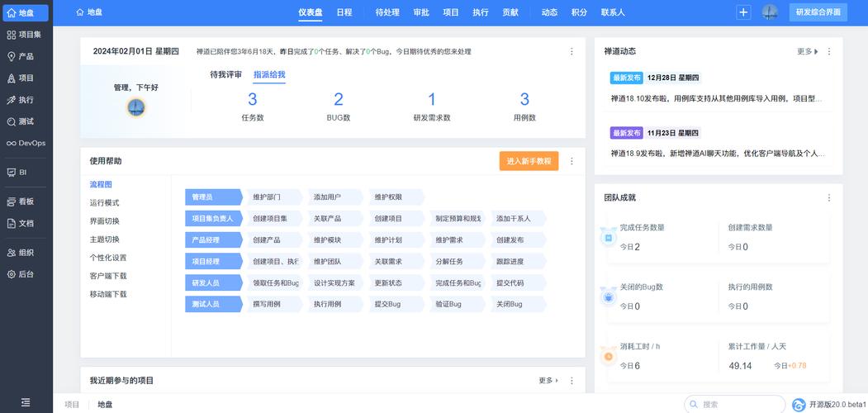Open 联系人 tab
The image size is (868, 413).
coord(613,12)
